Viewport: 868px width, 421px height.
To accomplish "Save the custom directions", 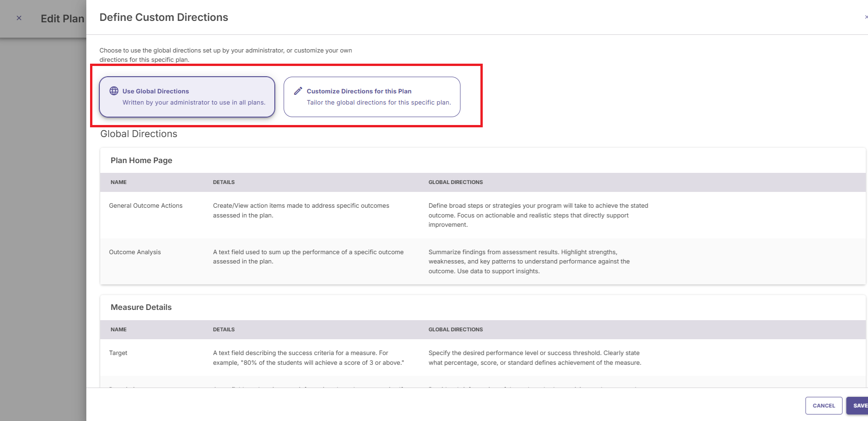I will pyautogui.click(x=857, y=406).
